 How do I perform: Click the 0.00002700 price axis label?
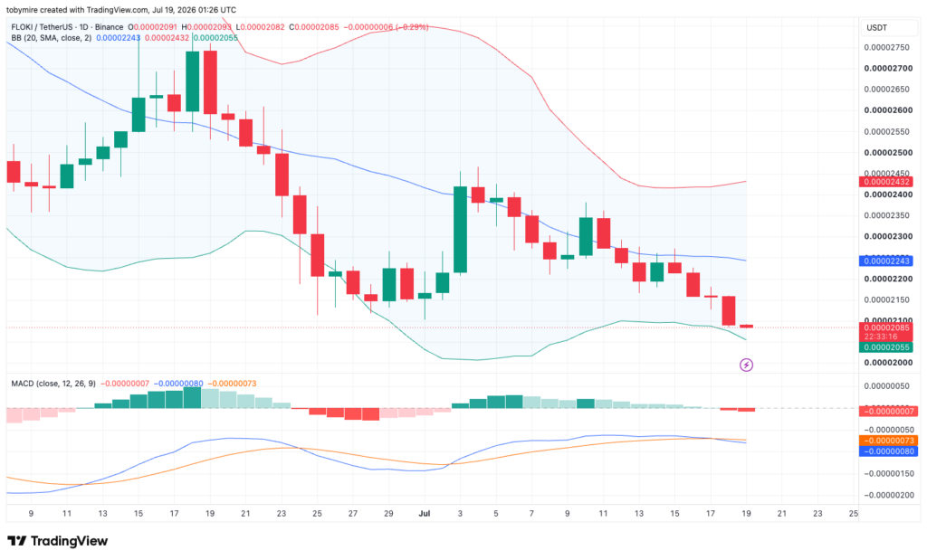tap(888, 69)
